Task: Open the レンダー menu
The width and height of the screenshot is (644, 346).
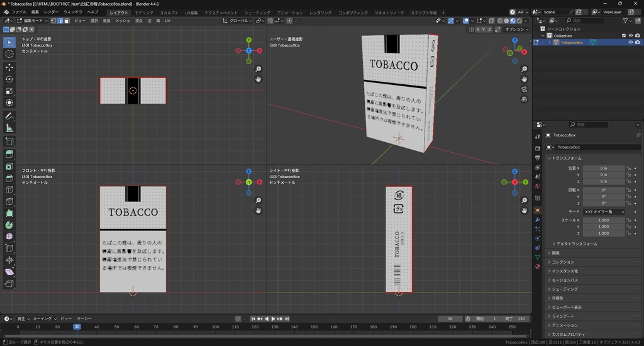Action: click(51, 12)
